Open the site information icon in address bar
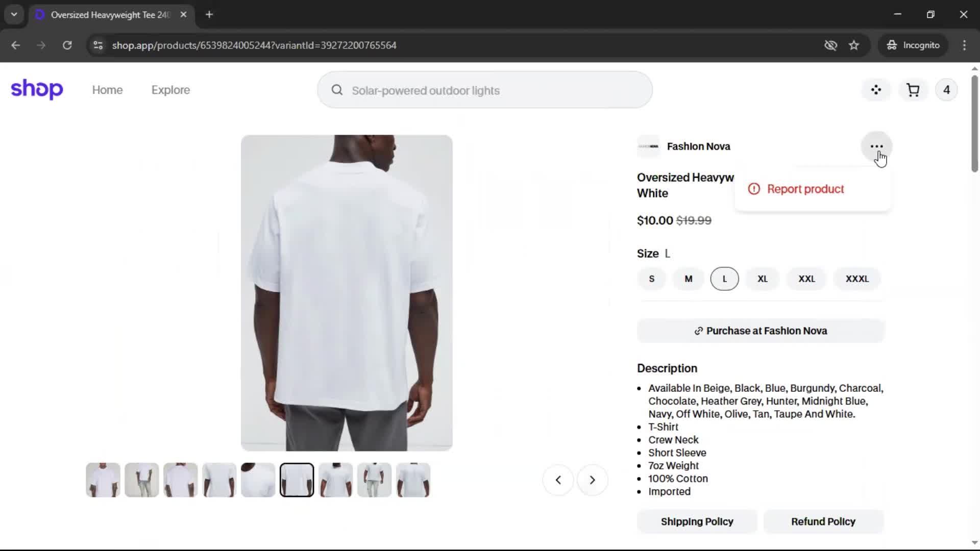Image resolution: width=980 pixels, height=551 pixels. pos(98,45)
